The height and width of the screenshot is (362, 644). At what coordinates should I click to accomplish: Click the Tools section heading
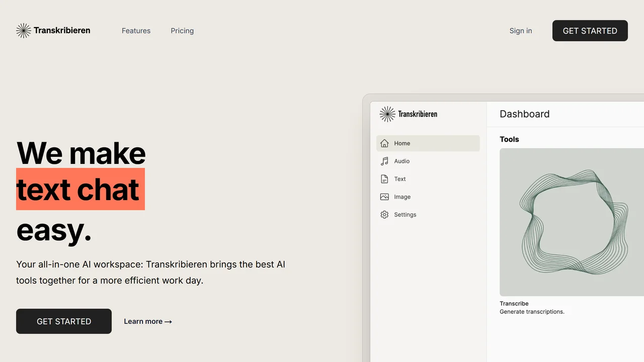coord(509,139)
